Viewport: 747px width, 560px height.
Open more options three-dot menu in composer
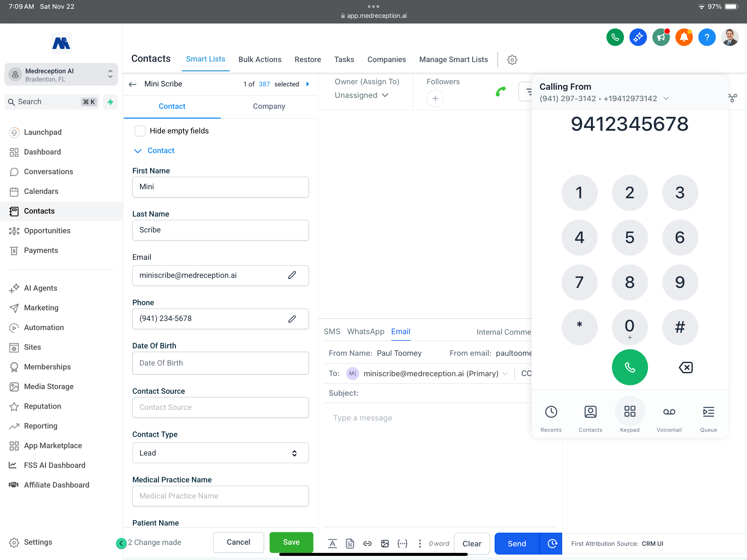click(x=420, y=543)
